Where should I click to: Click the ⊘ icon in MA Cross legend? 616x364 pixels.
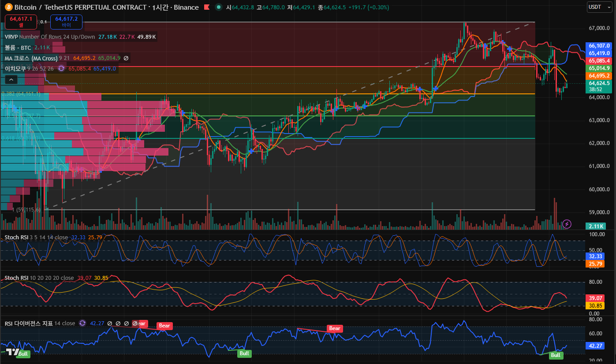pos(126,58)
